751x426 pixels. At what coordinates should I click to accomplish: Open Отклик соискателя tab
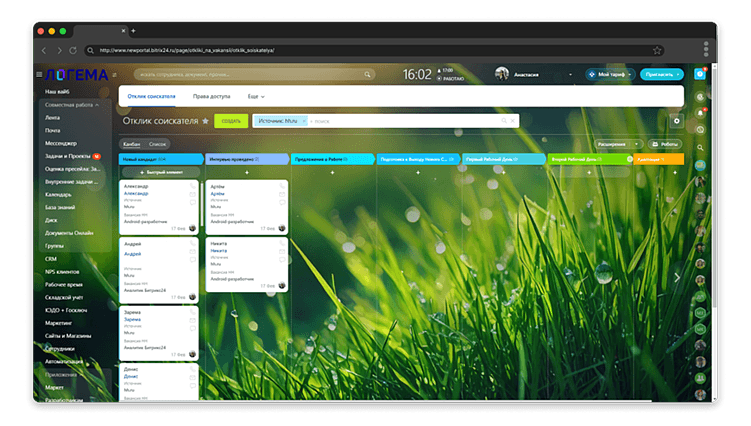[x=151, y=97]
